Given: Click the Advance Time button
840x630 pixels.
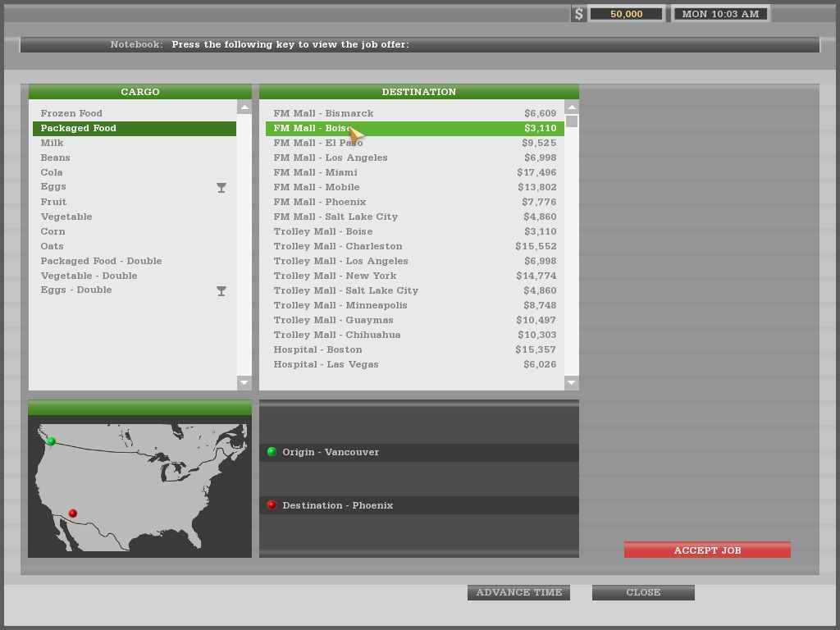Looking at the screenshot, I should (518, 592).
